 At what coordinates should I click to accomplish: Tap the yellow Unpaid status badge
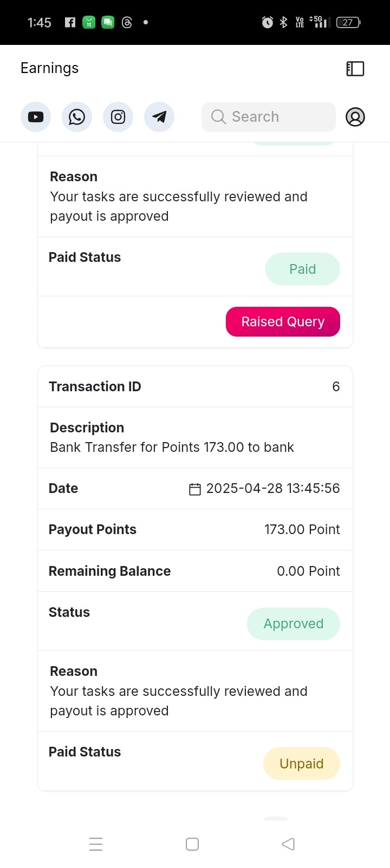[302, 764]
